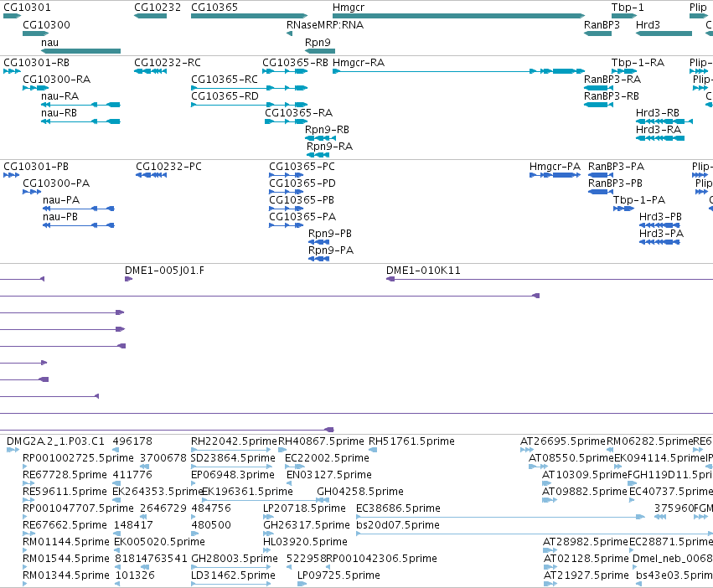This screenshot has height=588, width=713.
Task: Select the CG10365-PB protein
Action: coord(286,209)
